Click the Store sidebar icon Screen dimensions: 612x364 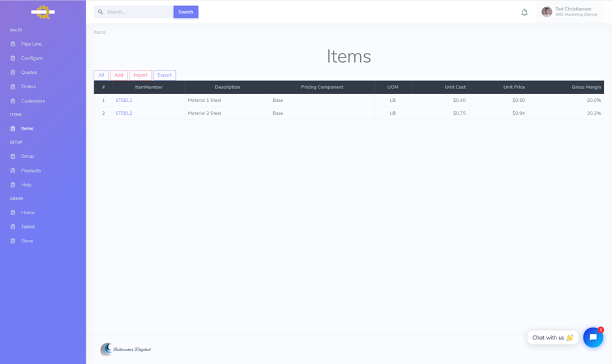point(13,241)
